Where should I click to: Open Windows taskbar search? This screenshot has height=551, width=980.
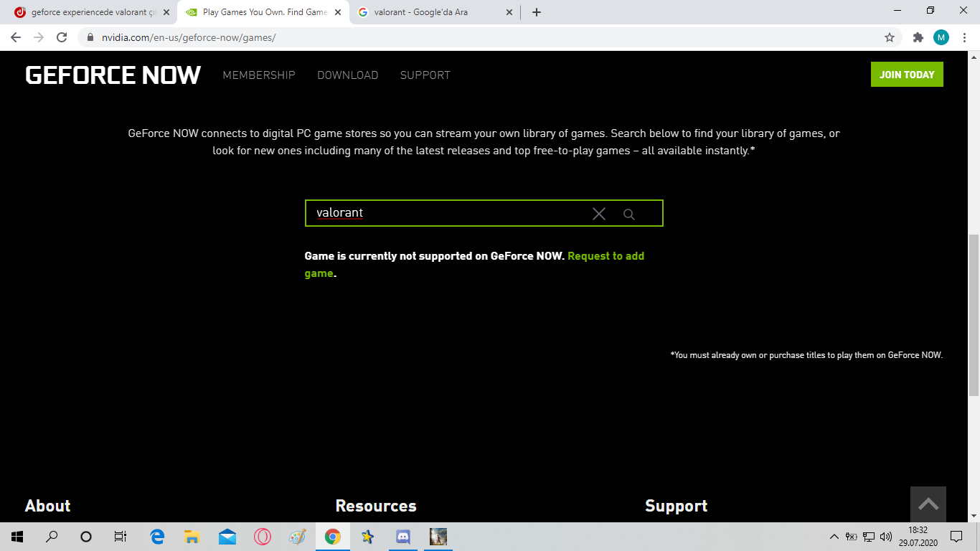coord(52,537)
